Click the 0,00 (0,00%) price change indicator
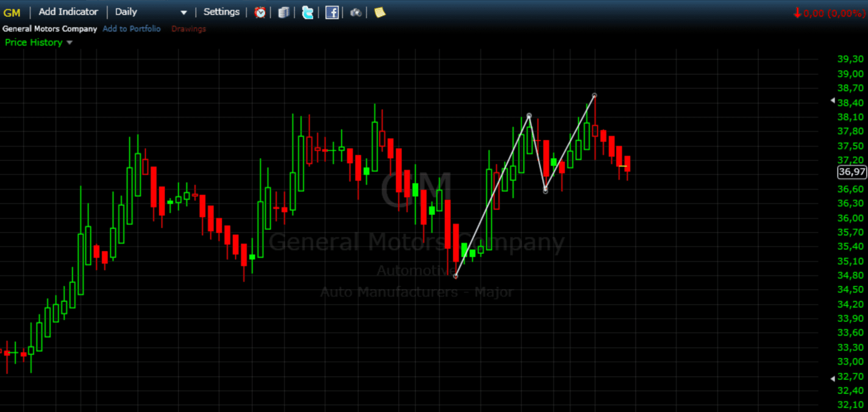Viewport: 868px width, 412px height. (x=829, y=13)
